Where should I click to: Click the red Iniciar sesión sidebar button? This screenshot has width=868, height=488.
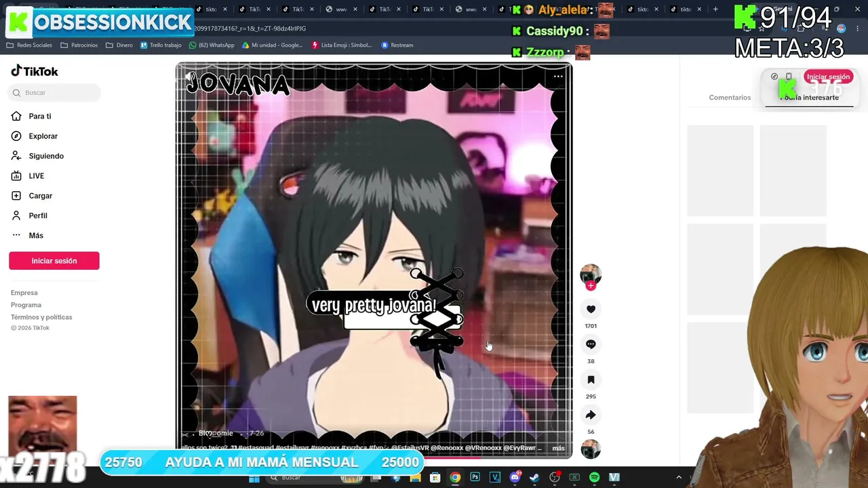(54, 261)
